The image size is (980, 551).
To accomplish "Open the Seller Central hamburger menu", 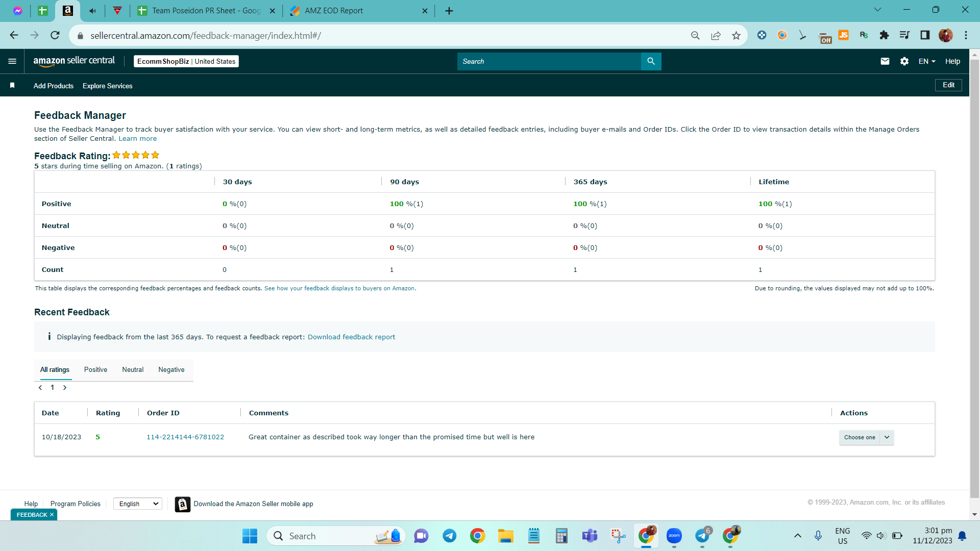I will click(12, 61).
